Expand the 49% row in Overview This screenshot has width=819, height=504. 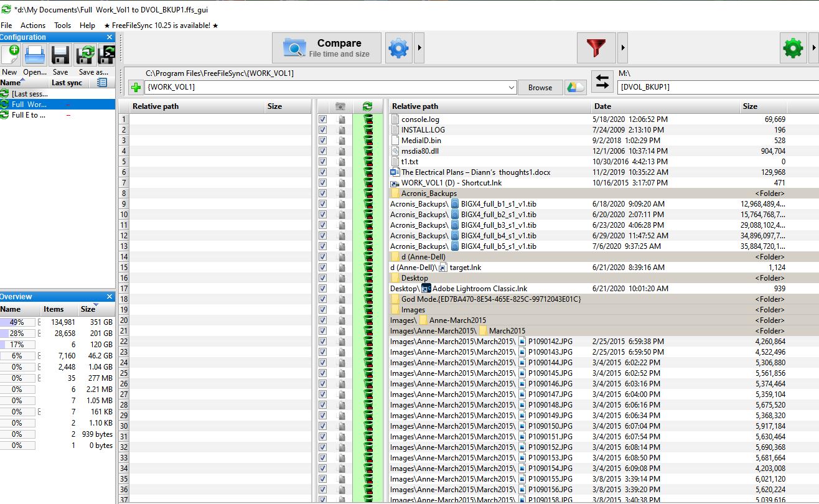tap(39, 322)
